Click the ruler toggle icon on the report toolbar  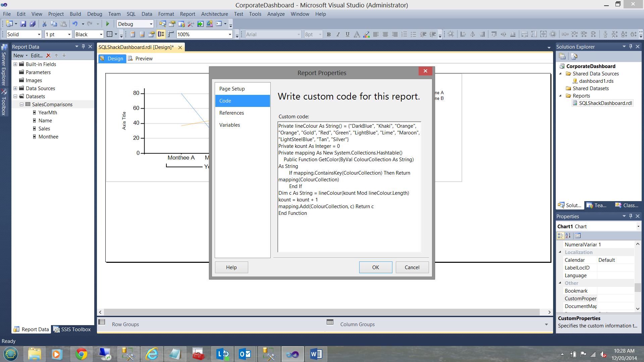[x=171, y=34]
